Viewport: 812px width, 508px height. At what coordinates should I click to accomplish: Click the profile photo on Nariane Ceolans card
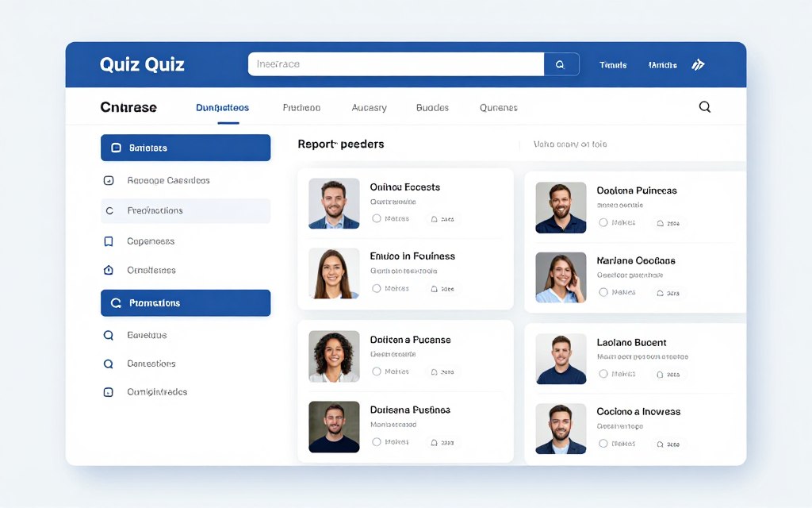(561, 277)
